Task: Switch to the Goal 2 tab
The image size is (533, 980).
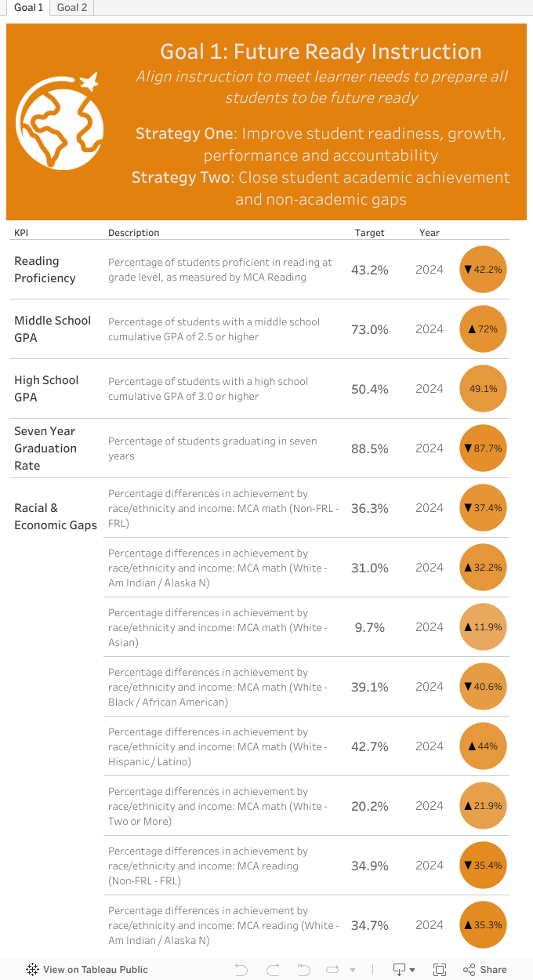Action: pos(72,8)
